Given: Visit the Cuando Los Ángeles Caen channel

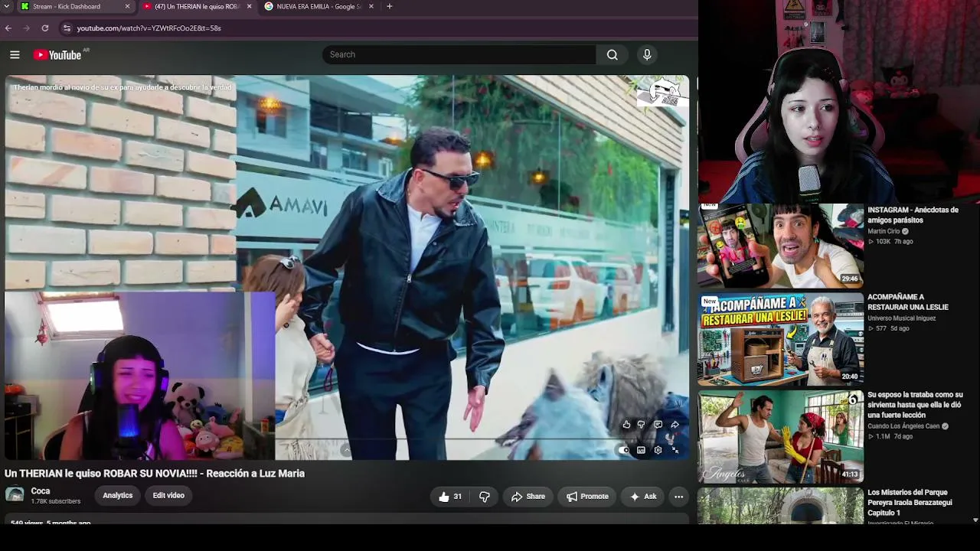Looking at the screenshot, I should point(903,426).
